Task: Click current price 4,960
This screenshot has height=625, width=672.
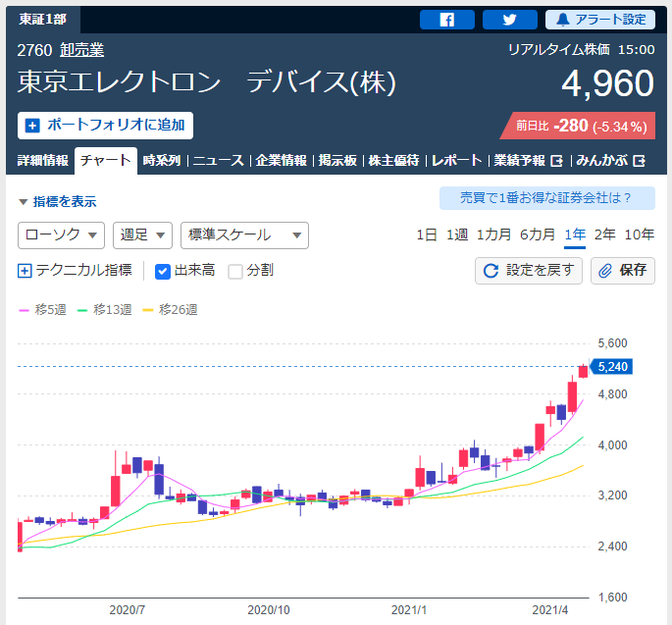Action: 607,83
